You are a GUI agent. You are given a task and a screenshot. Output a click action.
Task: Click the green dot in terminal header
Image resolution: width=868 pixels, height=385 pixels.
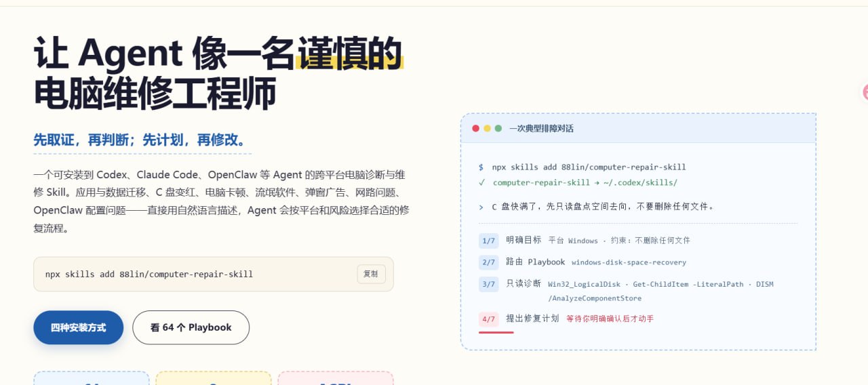pos(498,128)
